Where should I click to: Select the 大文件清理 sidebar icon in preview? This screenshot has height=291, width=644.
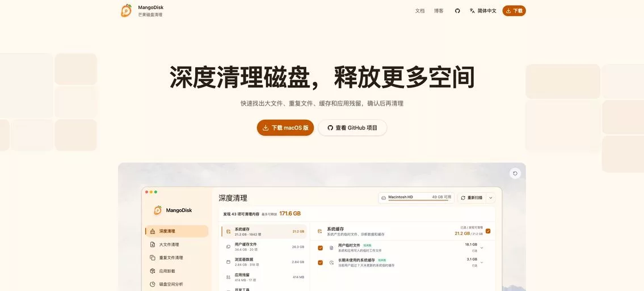click(153, 244)
